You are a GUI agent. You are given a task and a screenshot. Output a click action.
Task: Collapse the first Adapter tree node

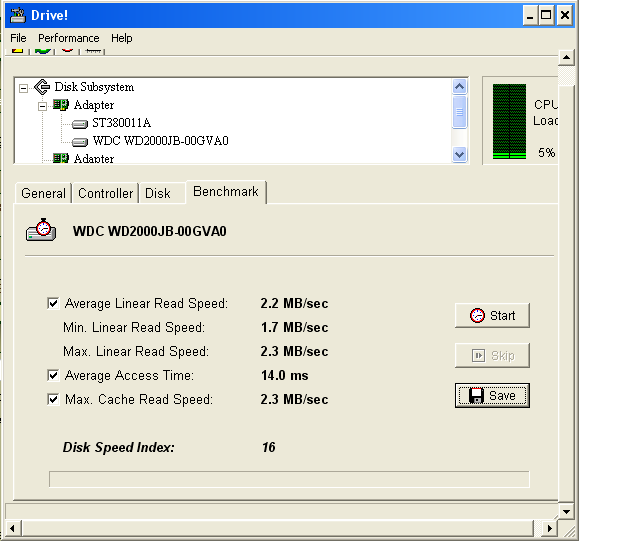pyautogui.click(x=42, y=106)
